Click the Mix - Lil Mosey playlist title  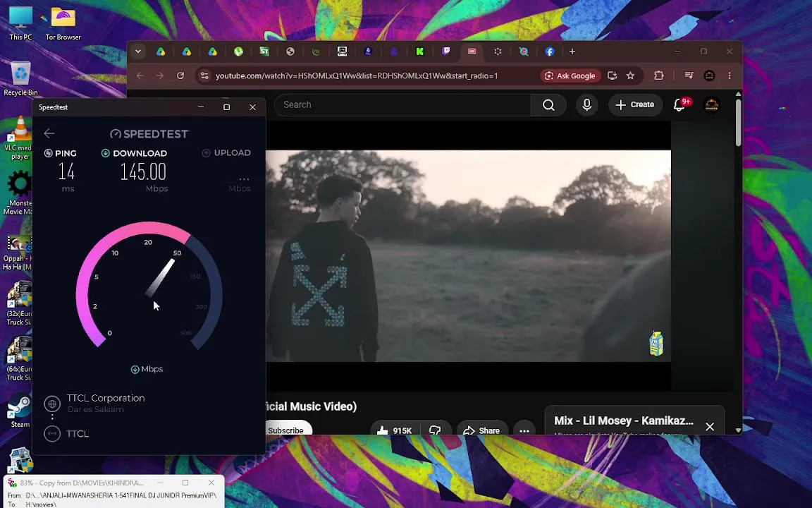(624, 421)
